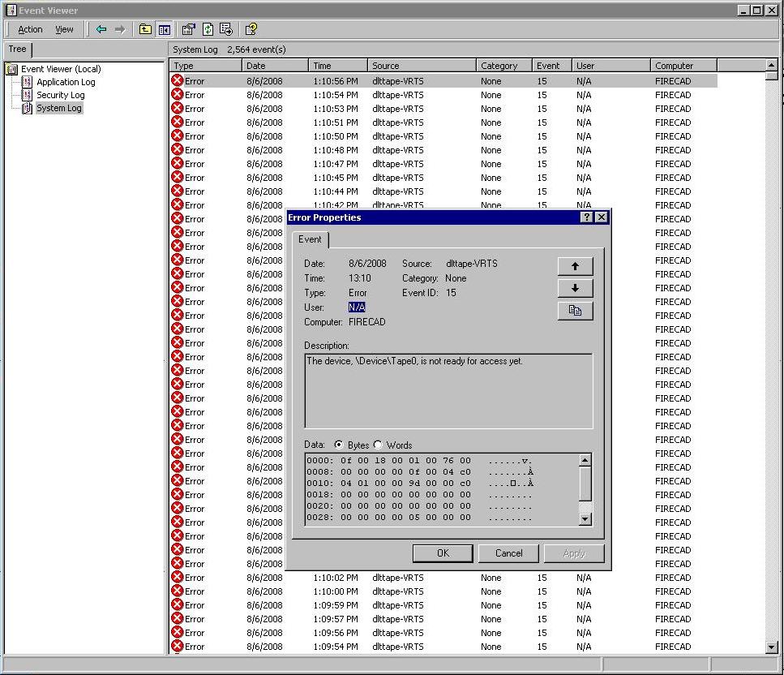This screenshot has width=784, height=675.
Task: Select Security Log in the tree
Action: (60, 95)
